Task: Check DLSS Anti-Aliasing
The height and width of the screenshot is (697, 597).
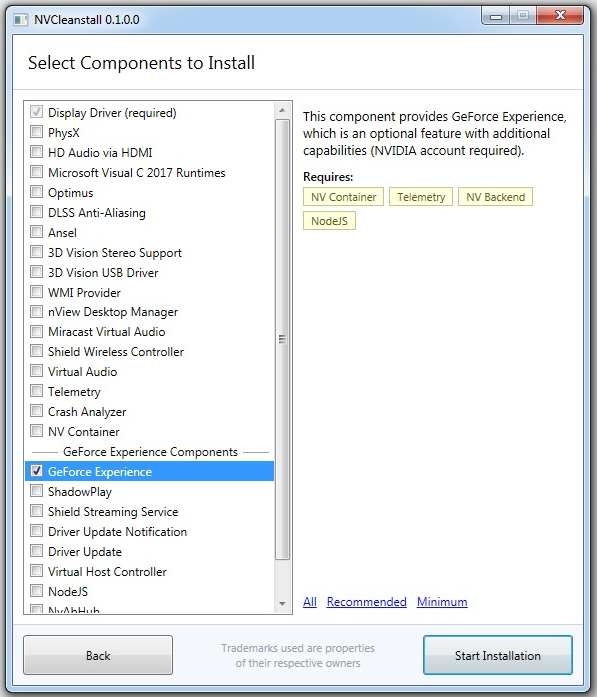Action: point(36,212)
